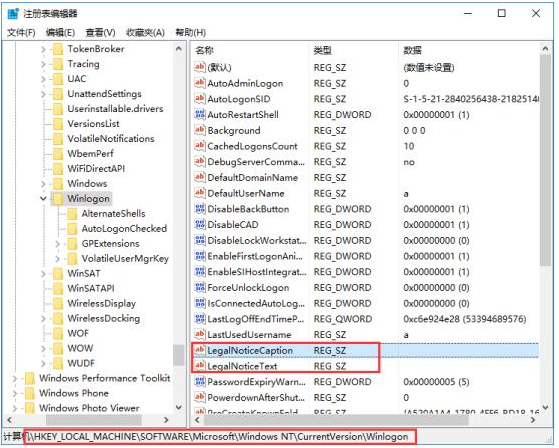Click the DWORD icon next to DisableCAD
The image size is (559, 448).
pos(200,225)
